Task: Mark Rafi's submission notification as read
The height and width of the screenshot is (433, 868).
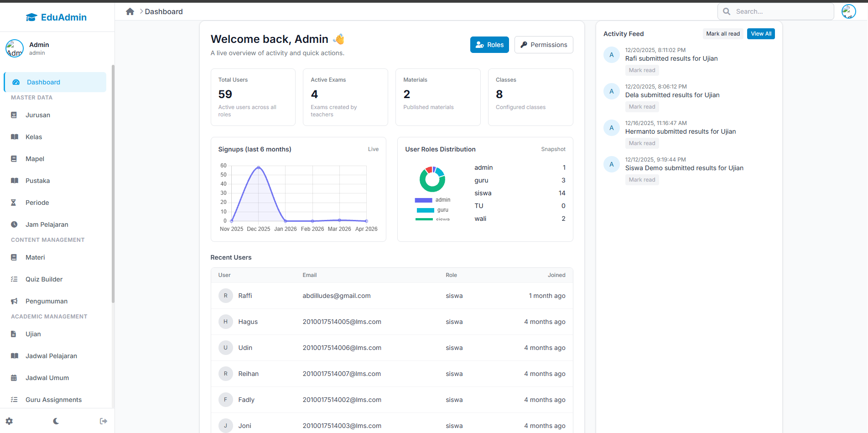Action: (x=642, y=70)
